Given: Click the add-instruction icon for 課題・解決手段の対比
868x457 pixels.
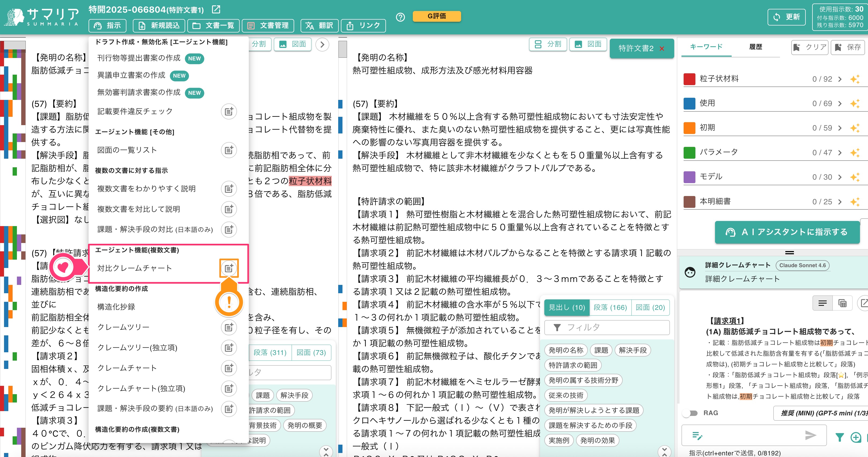Looking at the screenshot, I should [229, 230].
